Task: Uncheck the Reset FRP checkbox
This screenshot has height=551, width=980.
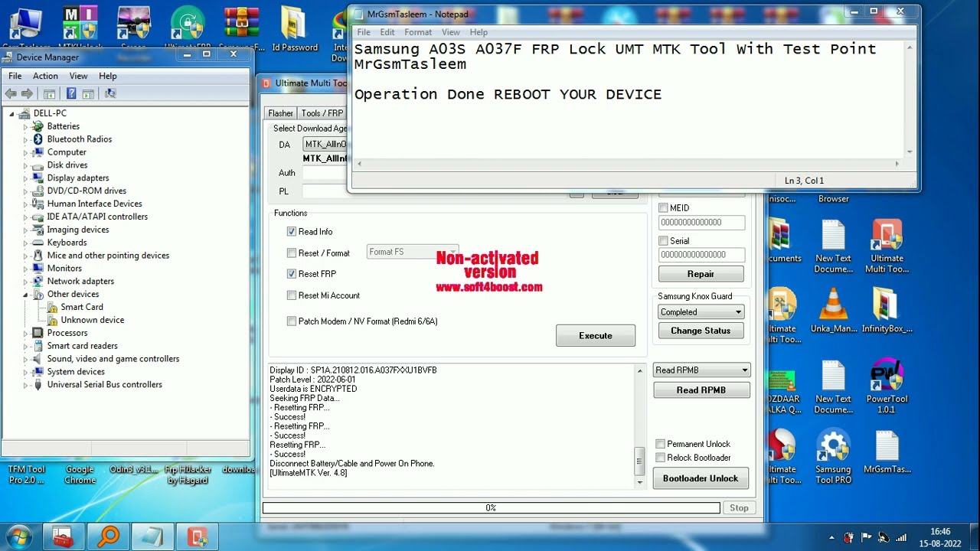Action: point(292,273)
